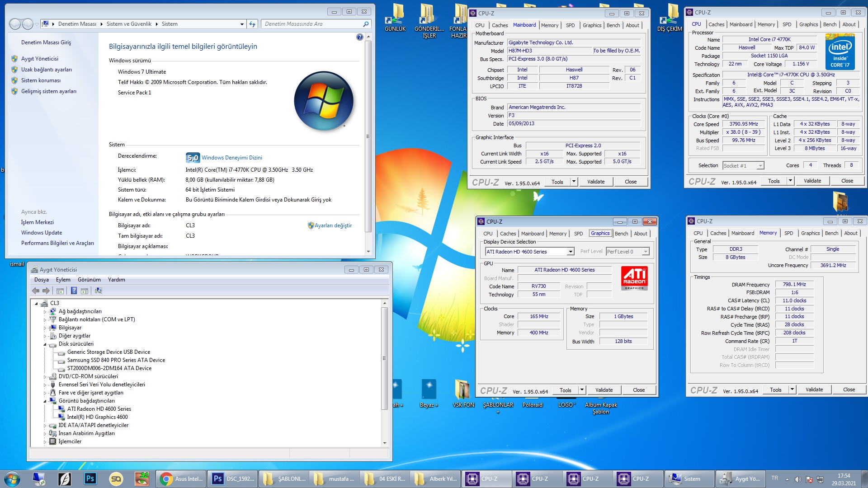Open the Eylem menu in Device Manager
Viewport: 868px width, 488px height.
(63, 280)
